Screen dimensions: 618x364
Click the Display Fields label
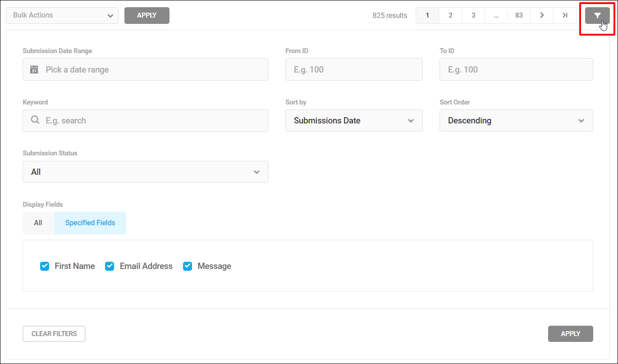click(43, 205)
